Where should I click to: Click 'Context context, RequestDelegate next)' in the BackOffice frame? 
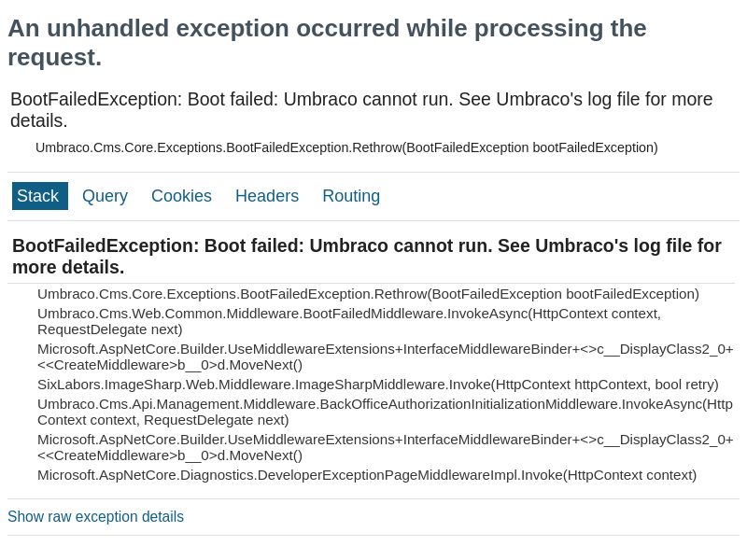pyautogui.click(x=163, y=420)
